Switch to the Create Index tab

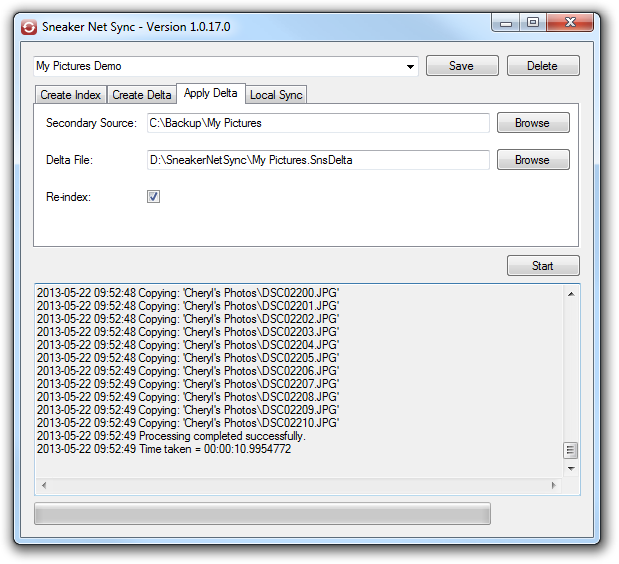click(x=71, y=95)
